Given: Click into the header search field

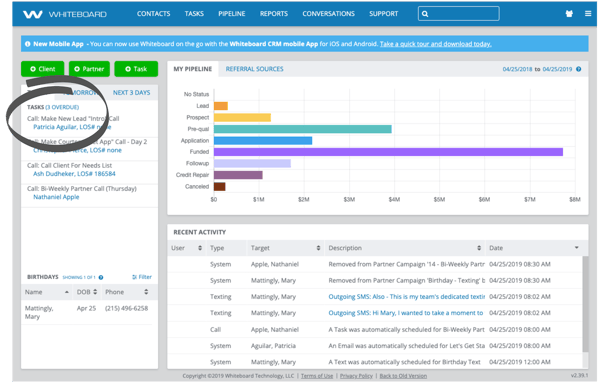Looking at the screenshot, I should pyautogui.click(x=458, y=14).
